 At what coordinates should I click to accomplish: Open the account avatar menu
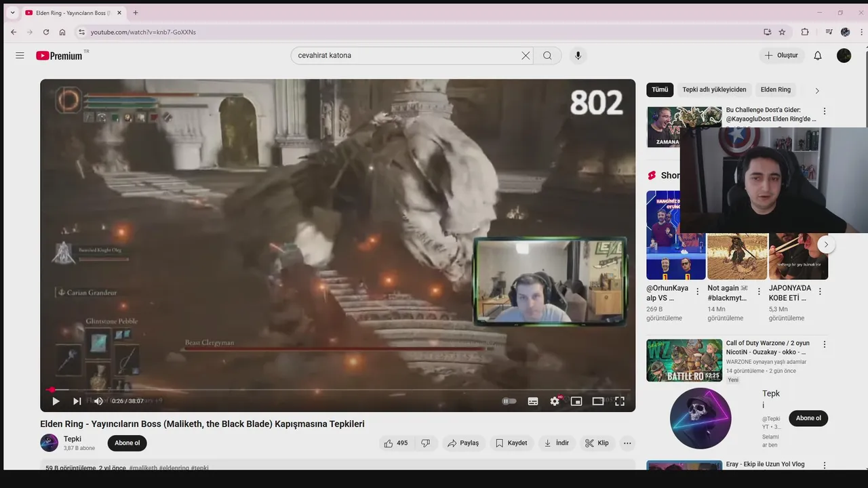844,56
